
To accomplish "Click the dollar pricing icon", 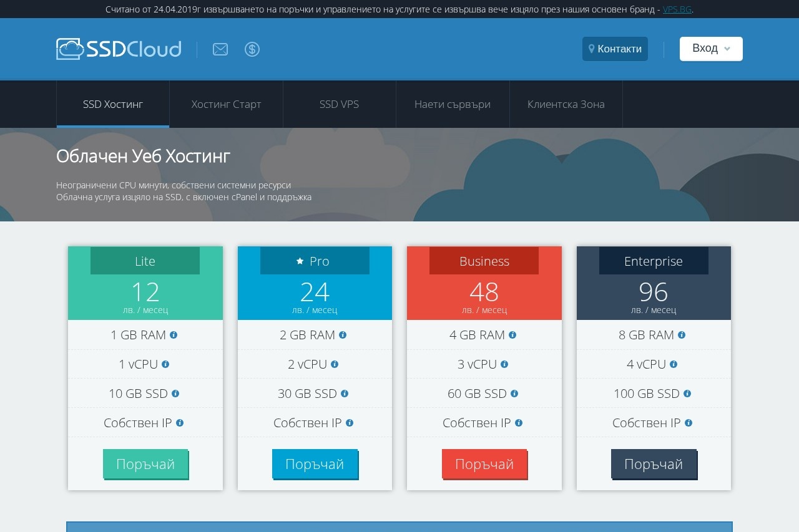I will [252, 49].
